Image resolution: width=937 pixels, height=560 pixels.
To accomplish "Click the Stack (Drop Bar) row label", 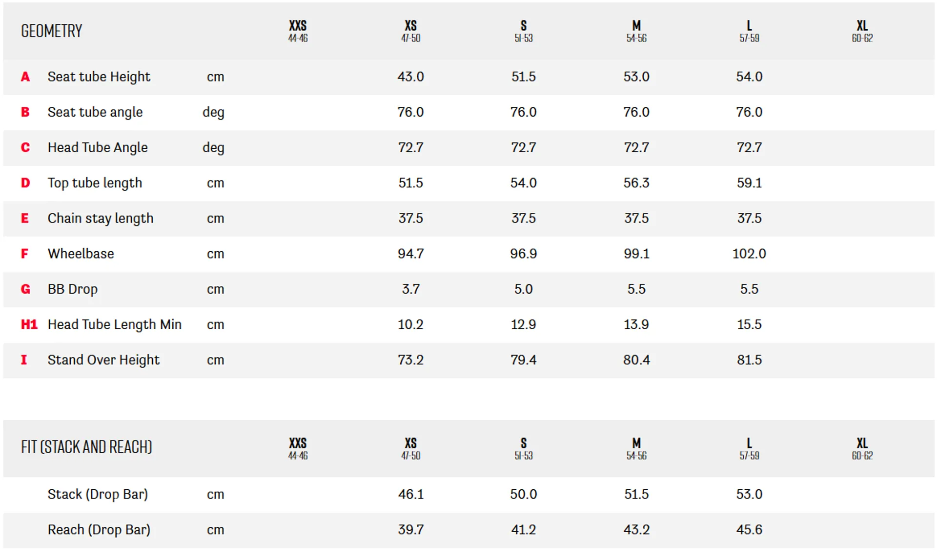I will [98, 495].
